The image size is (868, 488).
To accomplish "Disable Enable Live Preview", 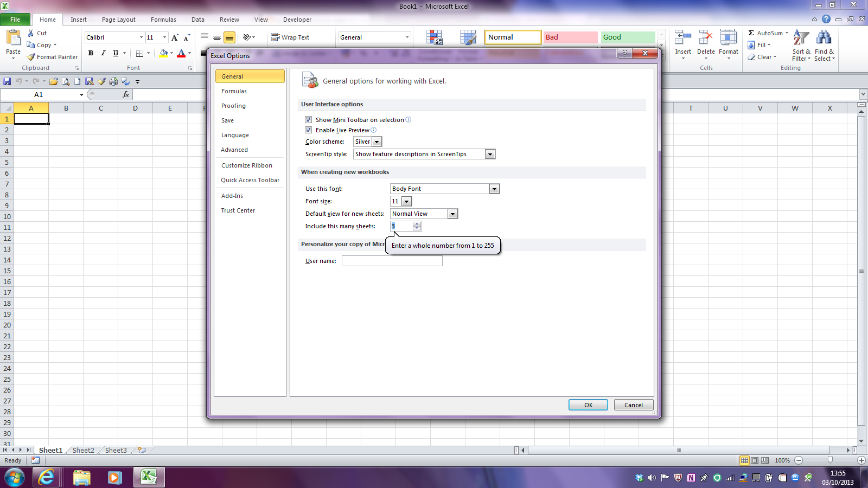I will (x=308, y=130).
